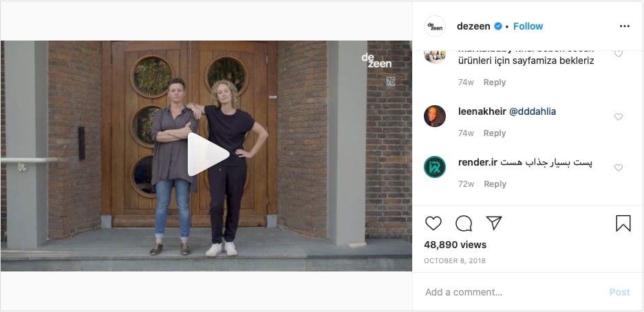Open the October 8, 2018 date

coord(455,260)
